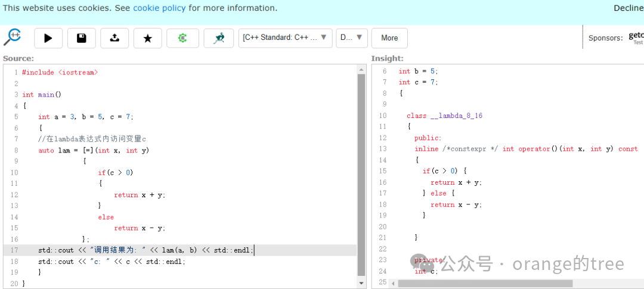
Task: Click the Source editor scrollbar up arrow
Action: 361,69
